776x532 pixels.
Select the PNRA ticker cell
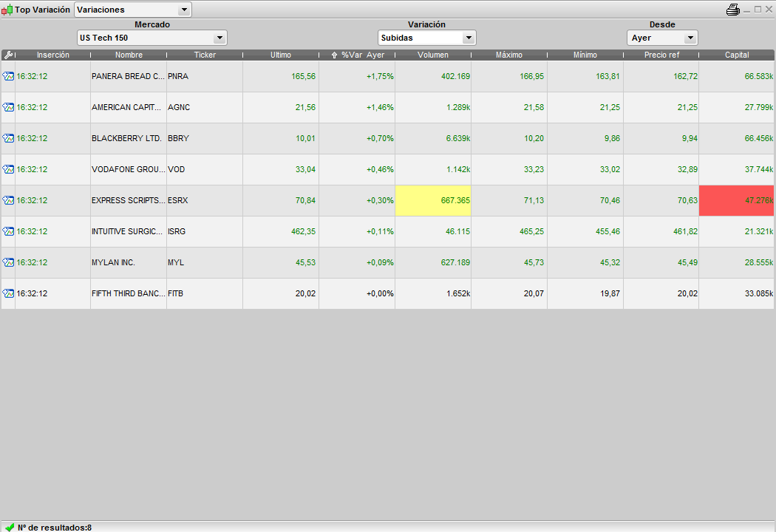[x=205, y=76]
